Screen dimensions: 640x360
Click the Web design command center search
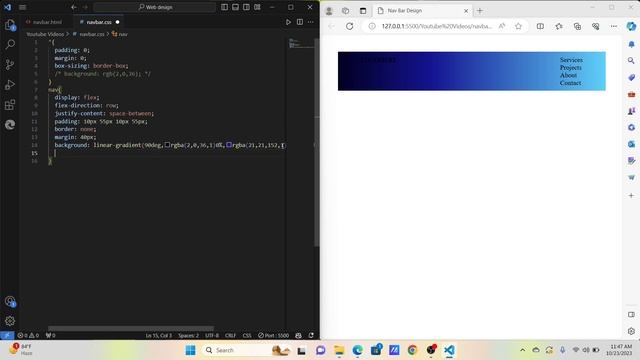point(155,7)
